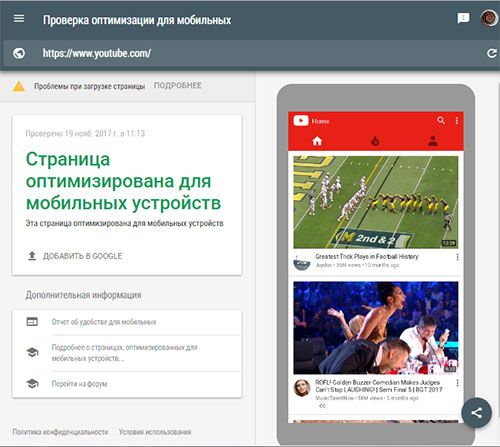Click the Joydan channel avatar

pos(302,262)
